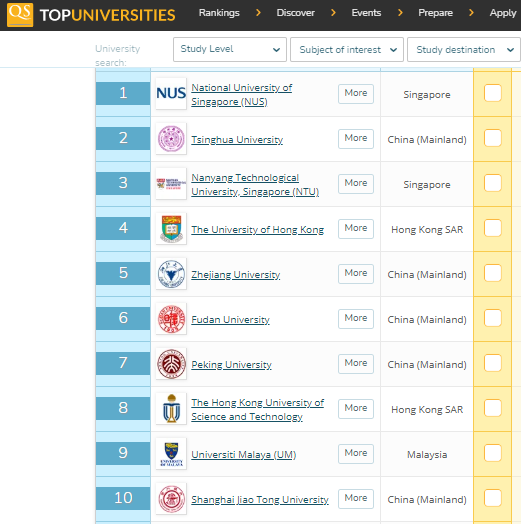Click the University of Hong Kong crest
This screenshot has height=524, width=521.
pos(171,229)
